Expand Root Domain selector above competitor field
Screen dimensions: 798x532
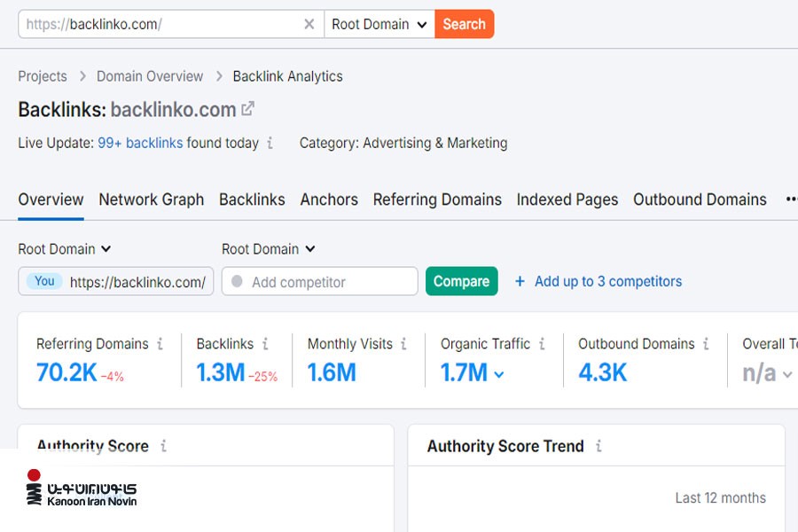[x=268, y=249]
